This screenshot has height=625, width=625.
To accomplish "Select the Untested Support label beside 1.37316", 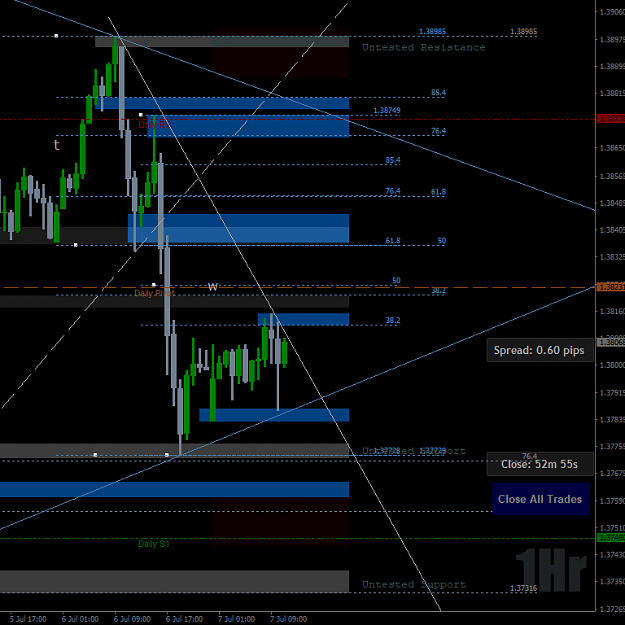I will click(x=414, y=585).
